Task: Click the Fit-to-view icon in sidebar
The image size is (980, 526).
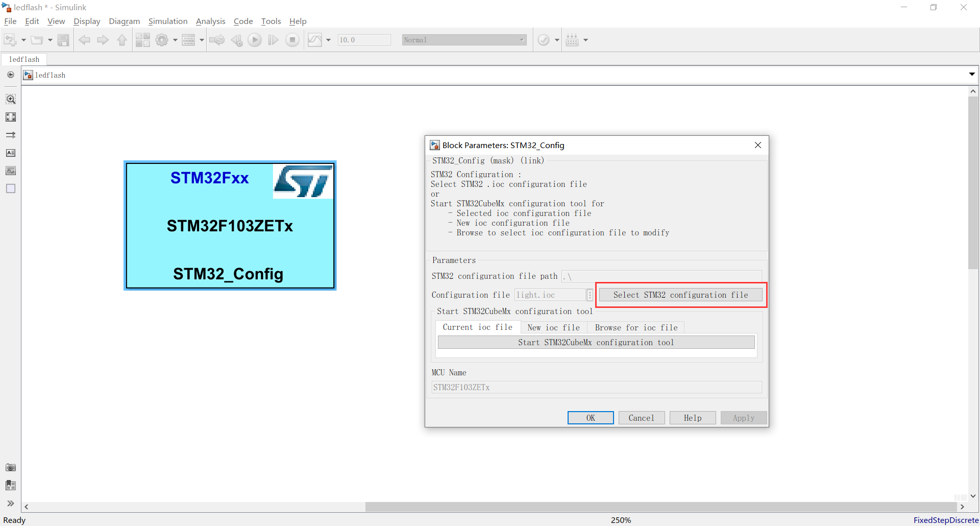Action: tap(10, 116)
